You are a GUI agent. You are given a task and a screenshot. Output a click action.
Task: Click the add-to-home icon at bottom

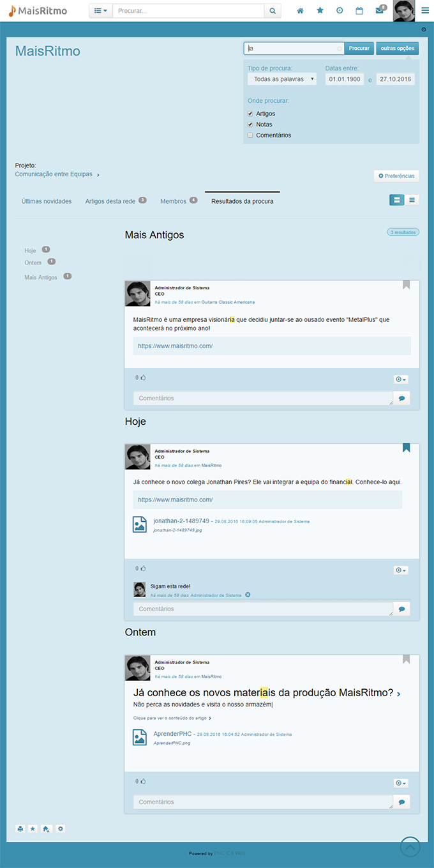(46, 828)
